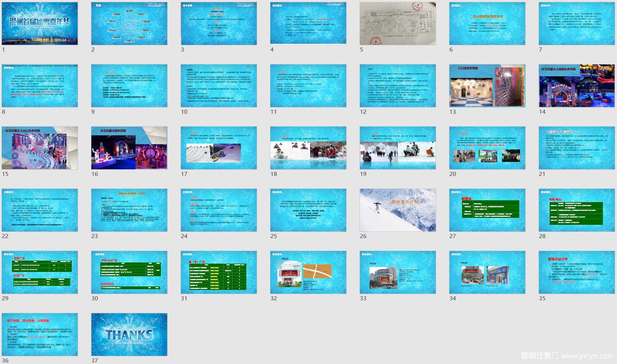Select slide 20 with three small photos

point(487,148)
